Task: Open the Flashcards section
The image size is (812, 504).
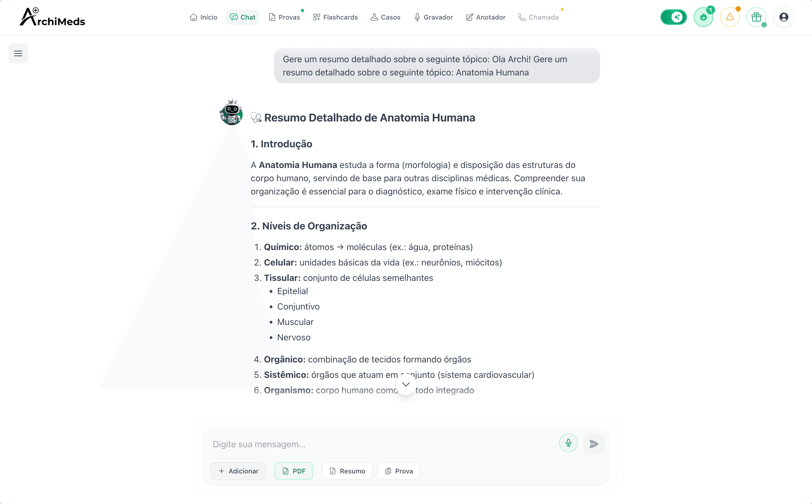Action: click(335, 17)
